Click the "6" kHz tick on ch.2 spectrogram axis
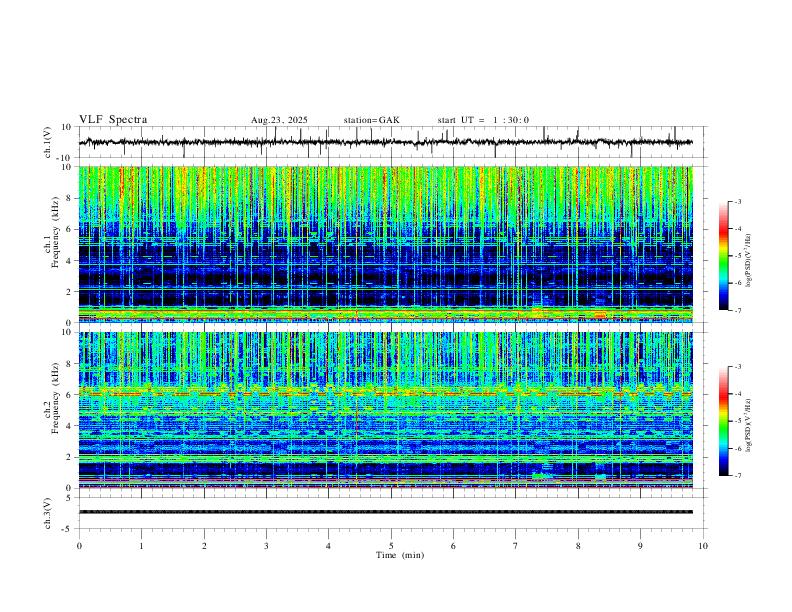792x612 pixels. 69,395
